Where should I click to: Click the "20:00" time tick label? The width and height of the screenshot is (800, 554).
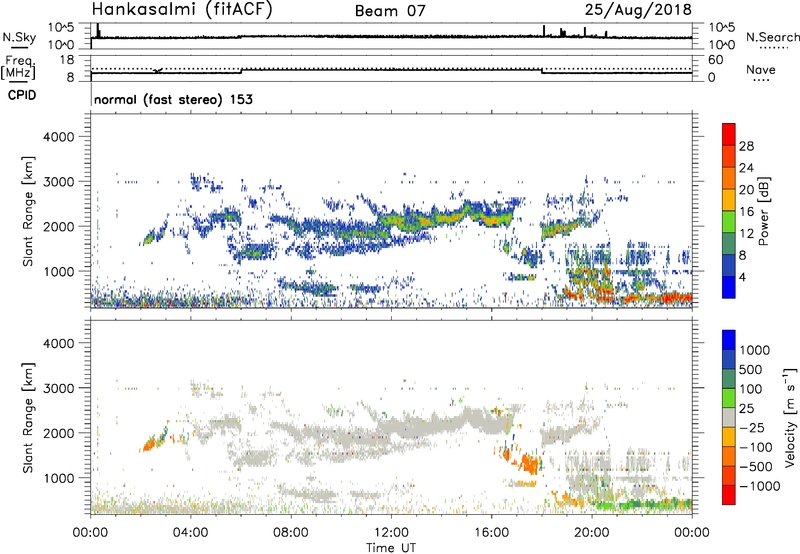592,533
